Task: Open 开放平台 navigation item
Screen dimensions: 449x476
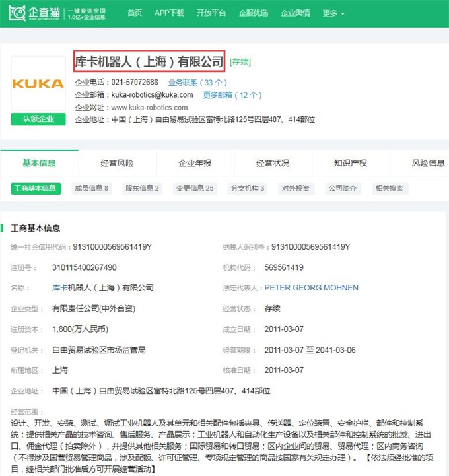Action: tap(211, 13)
